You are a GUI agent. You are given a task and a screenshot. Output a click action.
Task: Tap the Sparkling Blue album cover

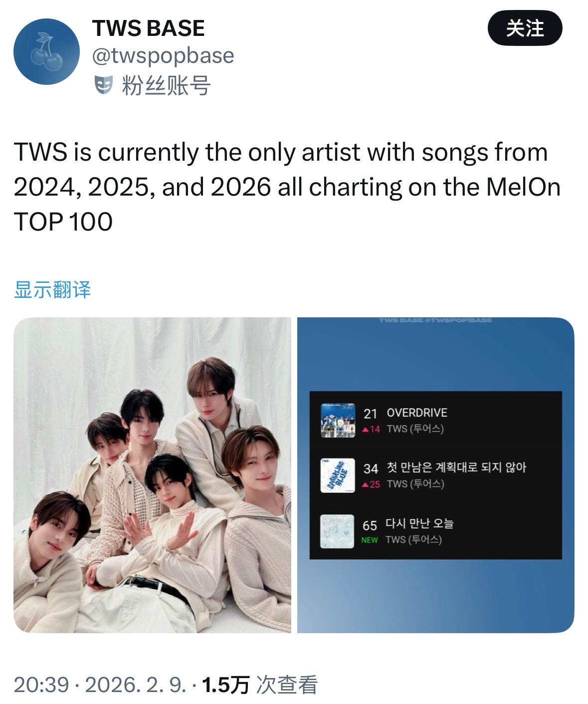point(338,475)
